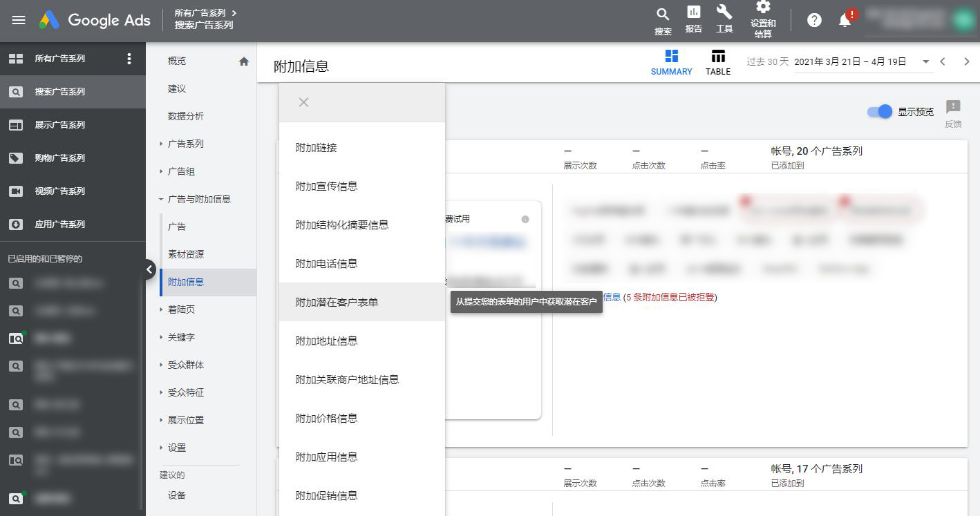Click 帐号, 17 个广告系列 text
Screen dimensions: 980x516
817,468
